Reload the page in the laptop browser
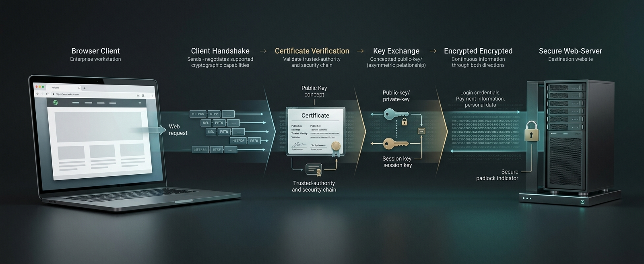644x264 pixels. [x=47, y=94]
